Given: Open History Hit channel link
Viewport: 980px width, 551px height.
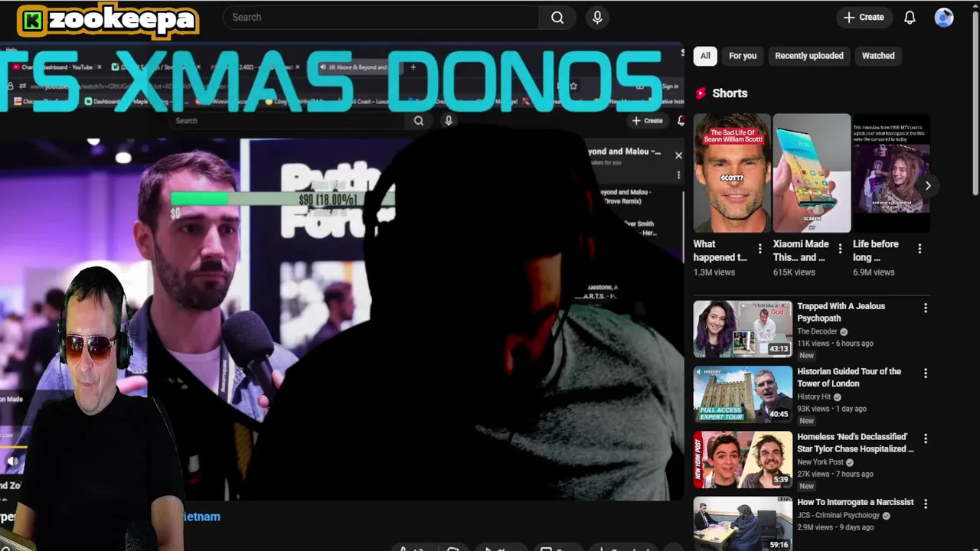Looking at the screenshot, I should pos(814,397).
